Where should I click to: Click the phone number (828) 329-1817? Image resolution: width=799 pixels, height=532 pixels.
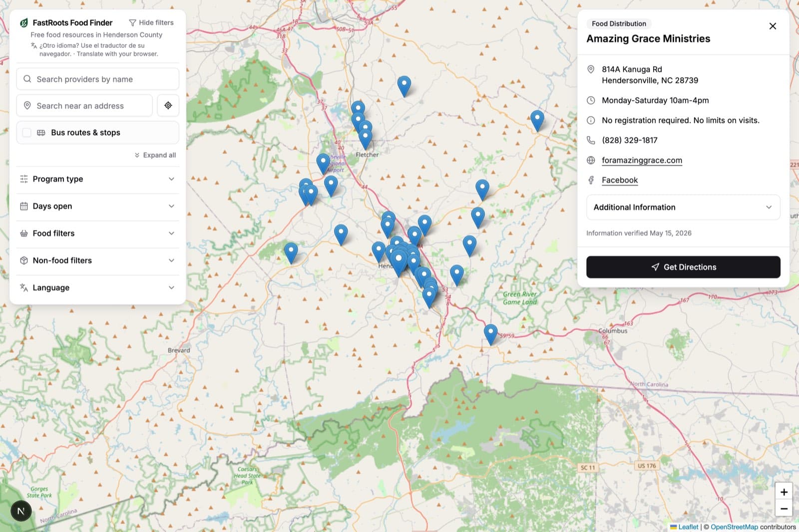tap(630, 140)
